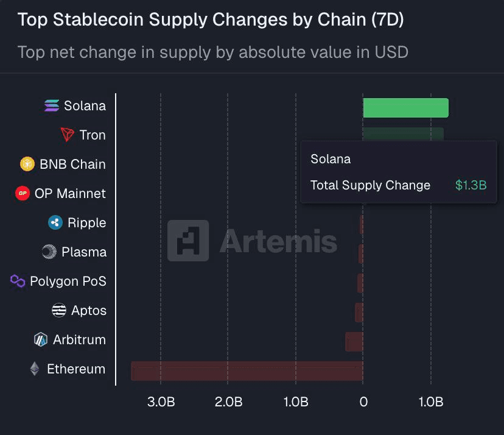Click the OP Mainnet red logo icon
The width and height of the screenshot is (504, 435).
click(23, 193)
